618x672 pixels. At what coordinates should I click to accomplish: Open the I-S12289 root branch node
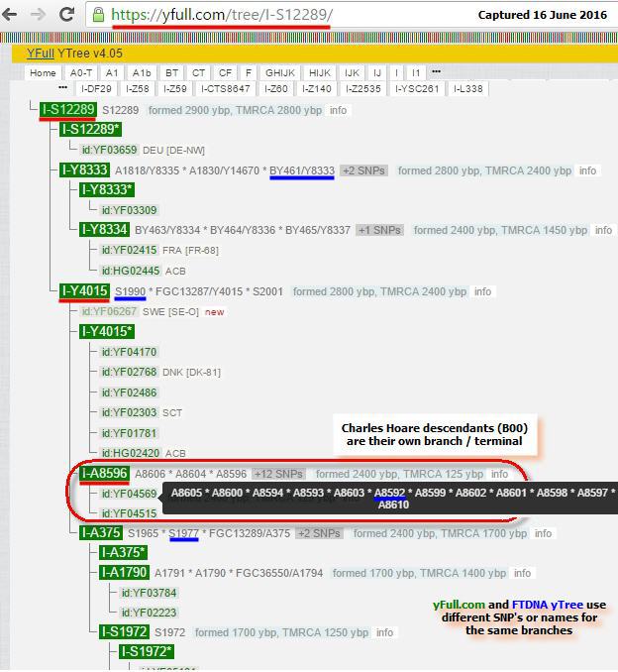tap(68, 110)
